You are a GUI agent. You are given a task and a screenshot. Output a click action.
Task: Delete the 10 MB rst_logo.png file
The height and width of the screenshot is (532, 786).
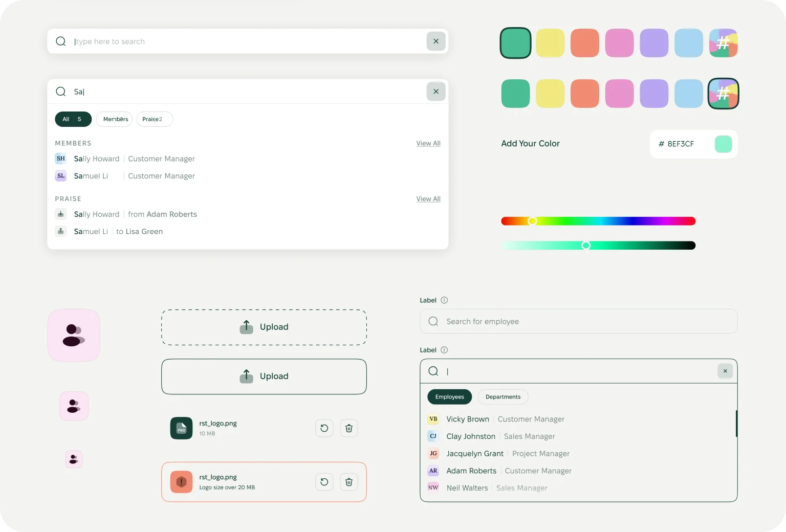349,428
